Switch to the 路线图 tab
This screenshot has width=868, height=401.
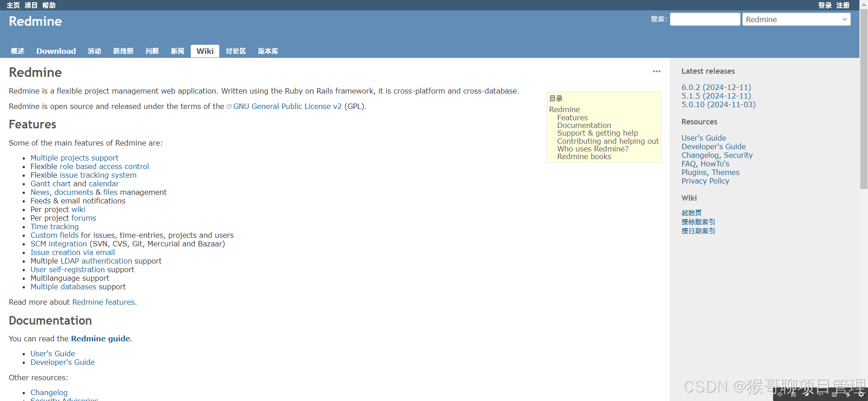pyautogui.click(x=123, y=51)
